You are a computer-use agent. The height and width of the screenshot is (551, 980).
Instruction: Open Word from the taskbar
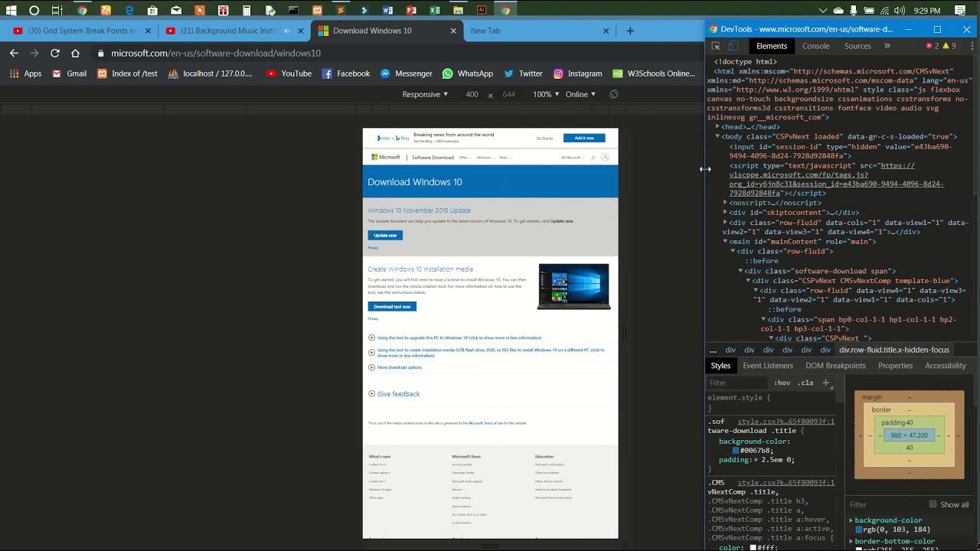(387, 11)
